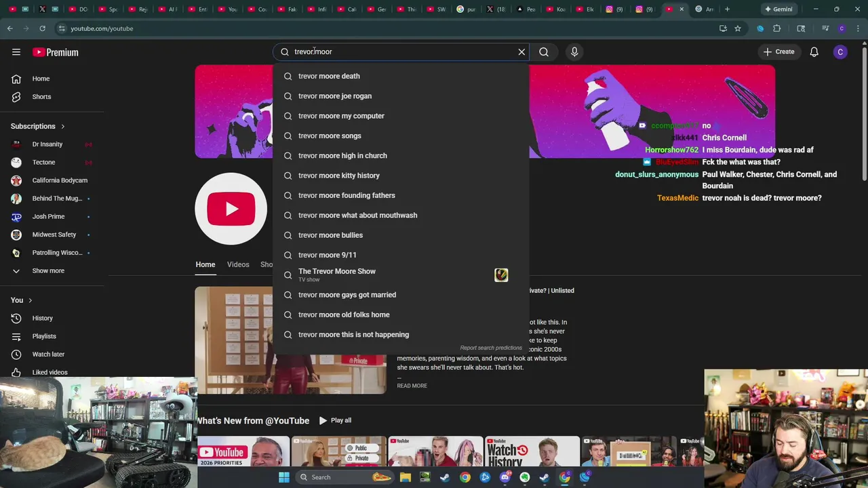Screen dimensions: 868x488
Task: Open the account avatar menu
Action: [x=840, y=52]
